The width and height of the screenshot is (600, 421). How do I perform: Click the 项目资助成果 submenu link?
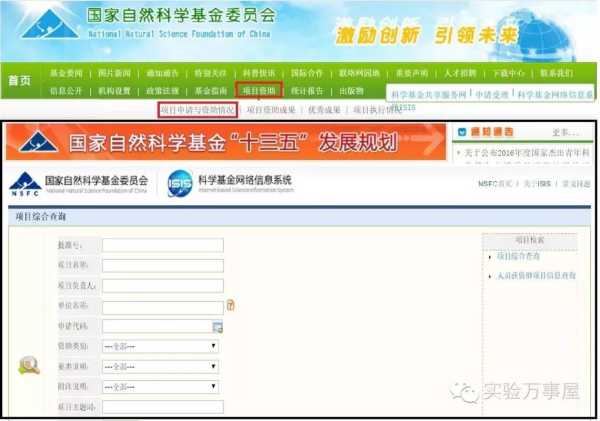tap(271, 110)
